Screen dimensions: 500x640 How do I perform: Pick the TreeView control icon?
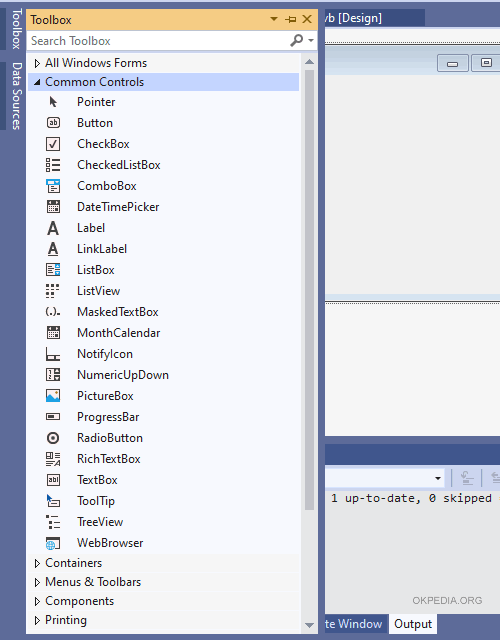(x=53, y=522)
